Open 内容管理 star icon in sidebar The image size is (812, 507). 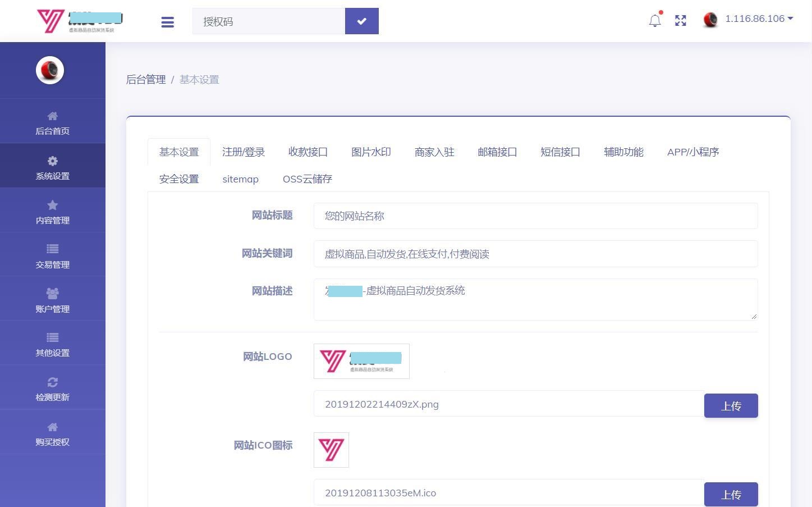(x=52, y=205)
